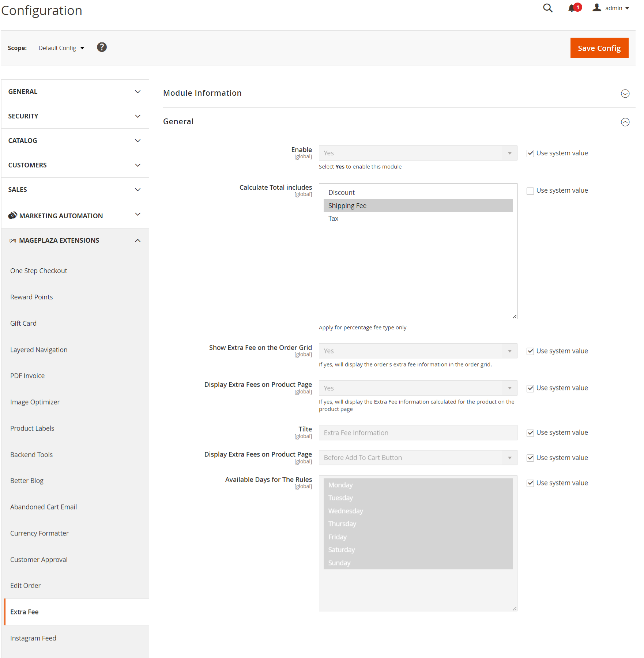Open the Instagram Feed link
This screenshot has height=658, width=644.
[33, 638]
